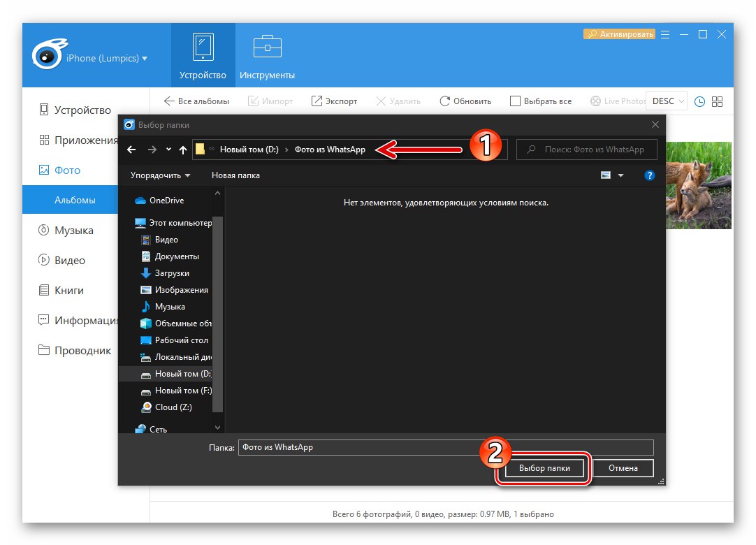Click the fox photo thumbnail
The image size is (756, 545).
[x=699, y=186]
